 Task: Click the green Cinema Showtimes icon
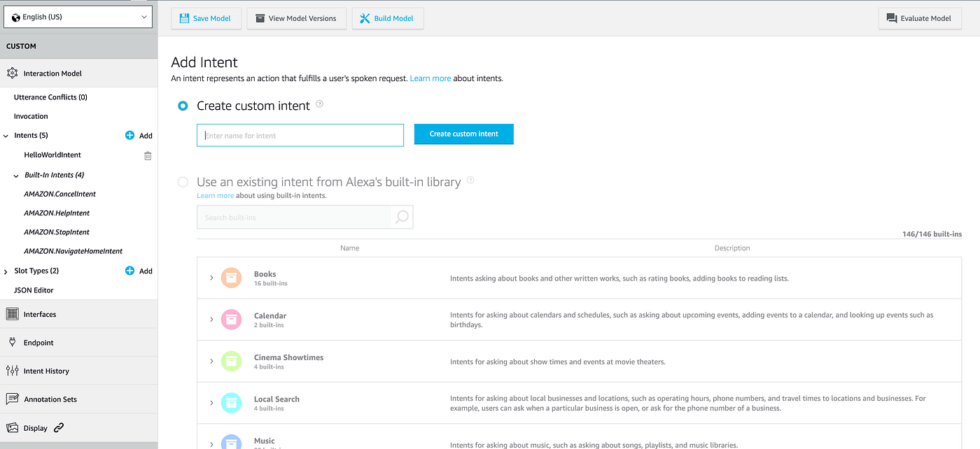[x=231, y=361]
